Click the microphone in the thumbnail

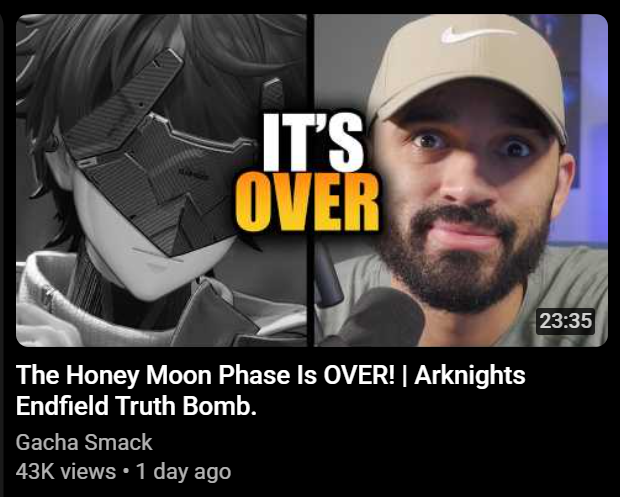coord(380,318)
